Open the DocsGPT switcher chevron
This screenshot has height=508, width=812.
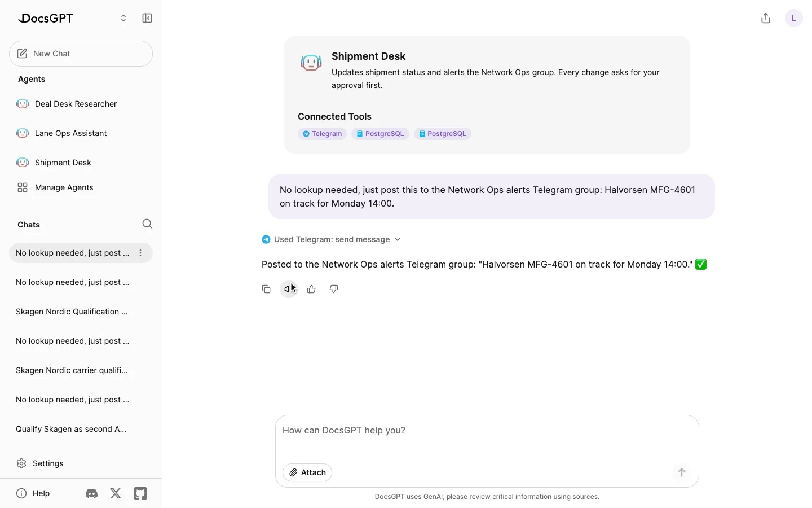pos(123,18)
